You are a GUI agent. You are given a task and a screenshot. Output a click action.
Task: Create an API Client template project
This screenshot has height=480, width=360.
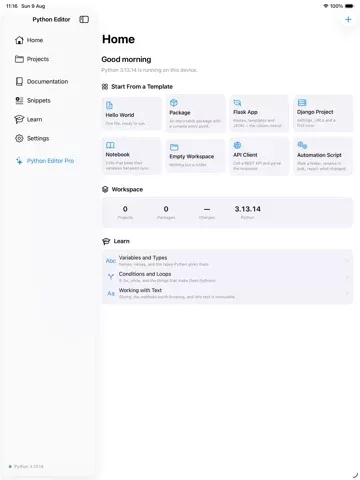(x=259, y=156)
